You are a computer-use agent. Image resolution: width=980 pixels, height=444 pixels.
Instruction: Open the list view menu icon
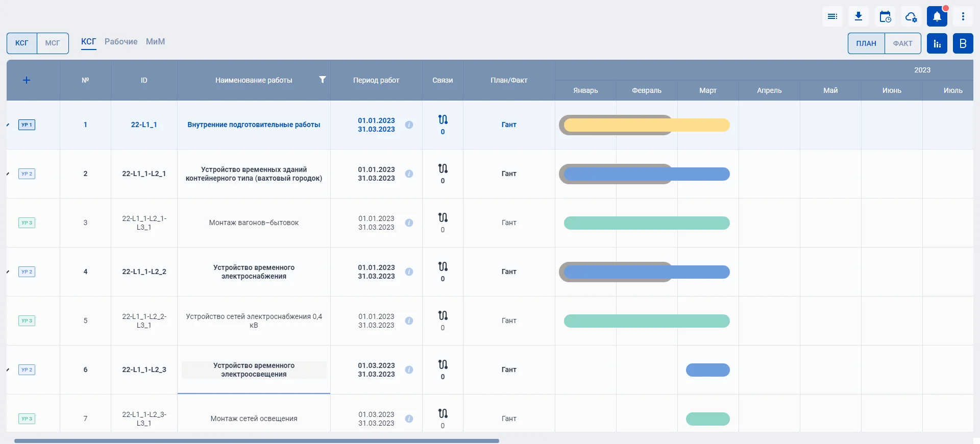[832, 17]
